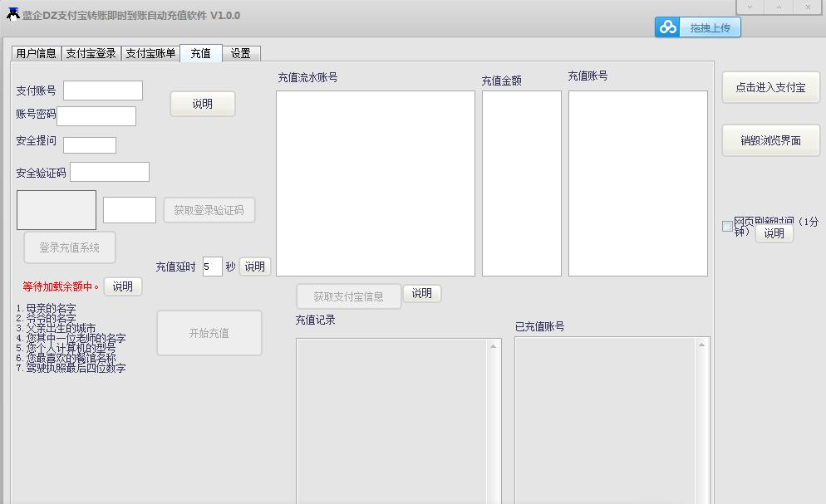Click the 已充值账号 scrollbar up arrow

(701, 345)
